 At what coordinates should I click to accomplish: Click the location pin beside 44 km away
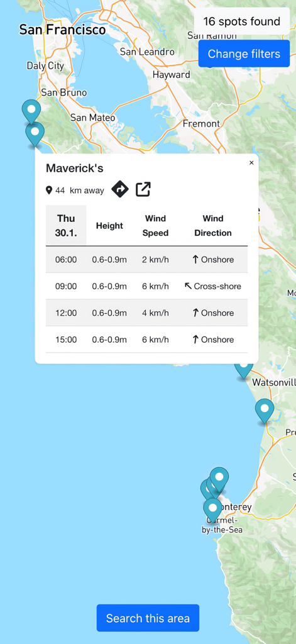[49, 190]
